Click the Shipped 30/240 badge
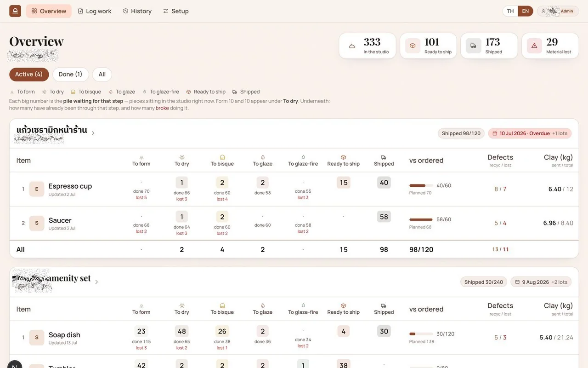This screenshot has height=368, width=588. (x=484, y=282)
